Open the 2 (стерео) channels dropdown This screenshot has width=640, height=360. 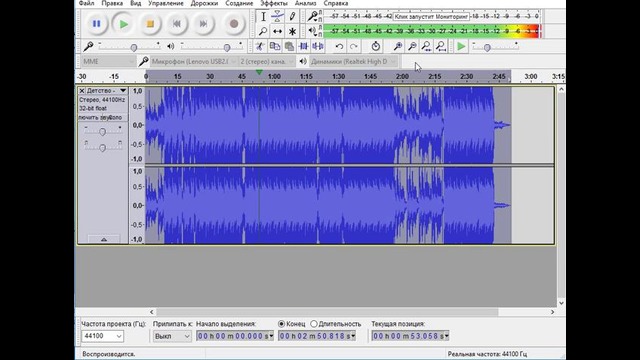pyautogui.click(x=267, y=62)
